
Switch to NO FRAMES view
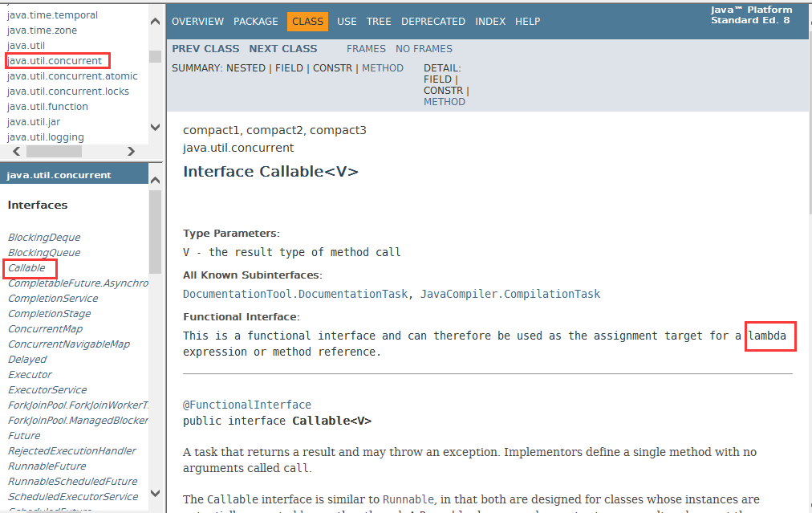click(424, 49)
